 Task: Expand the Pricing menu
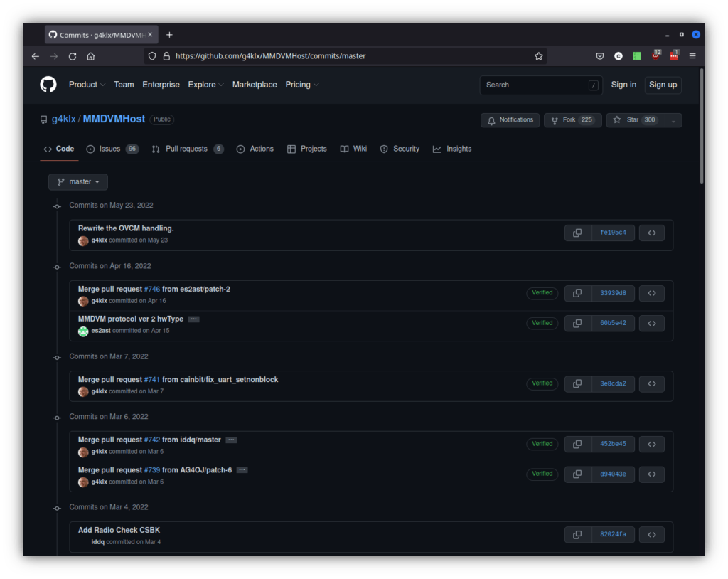coord(302,85)
